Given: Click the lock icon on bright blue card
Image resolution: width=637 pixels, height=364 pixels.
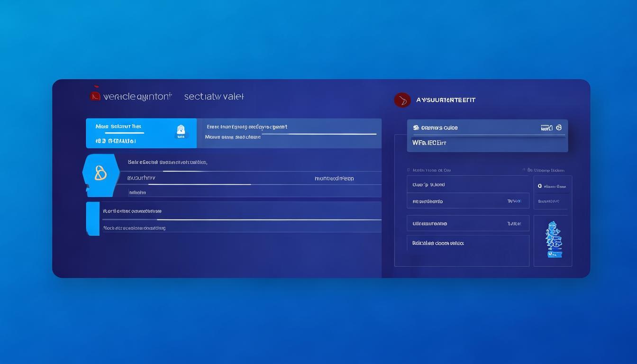Looking at the screenshot, I should coord(181,131).
